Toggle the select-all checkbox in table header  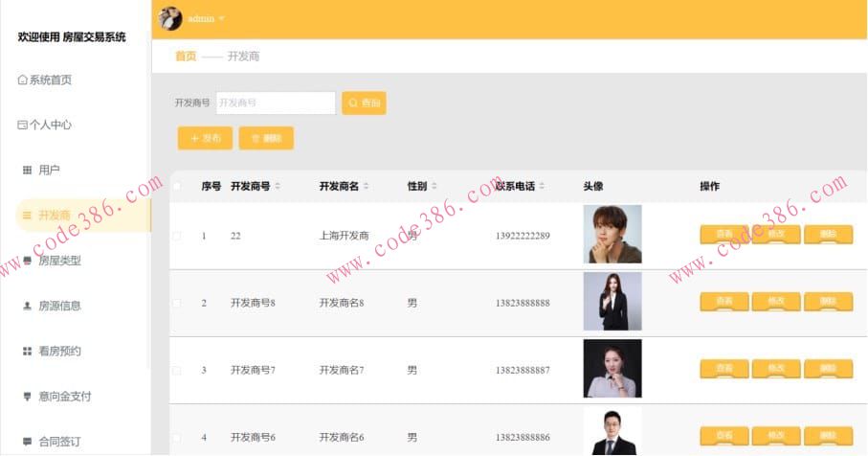[177, 186]
